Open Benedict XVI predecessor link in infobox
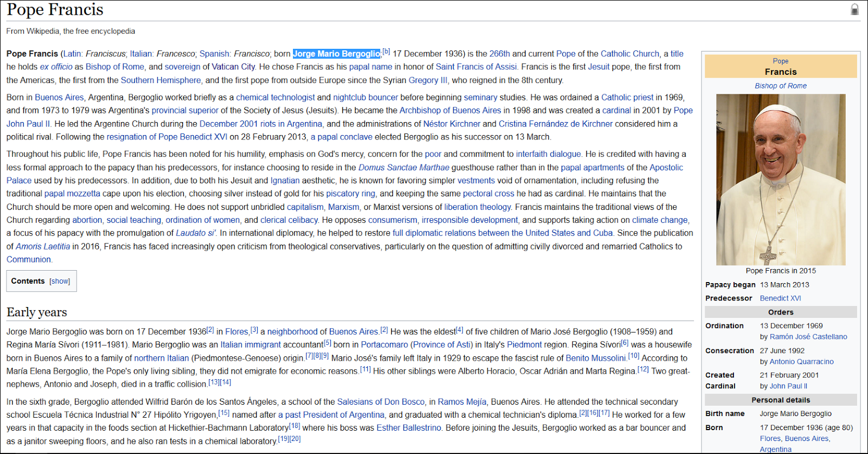Screen dimensions: 868x454 click(x=780, y=298)
